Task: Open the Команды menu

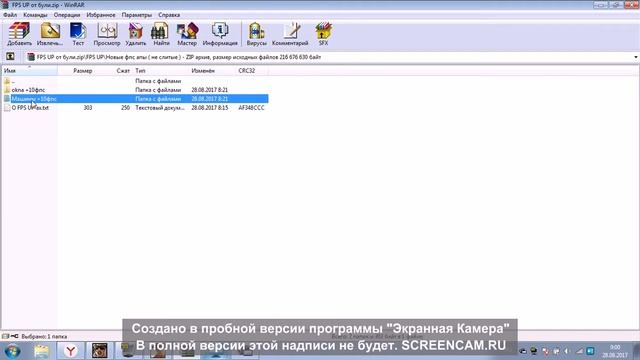Action: tap(35, 15)
